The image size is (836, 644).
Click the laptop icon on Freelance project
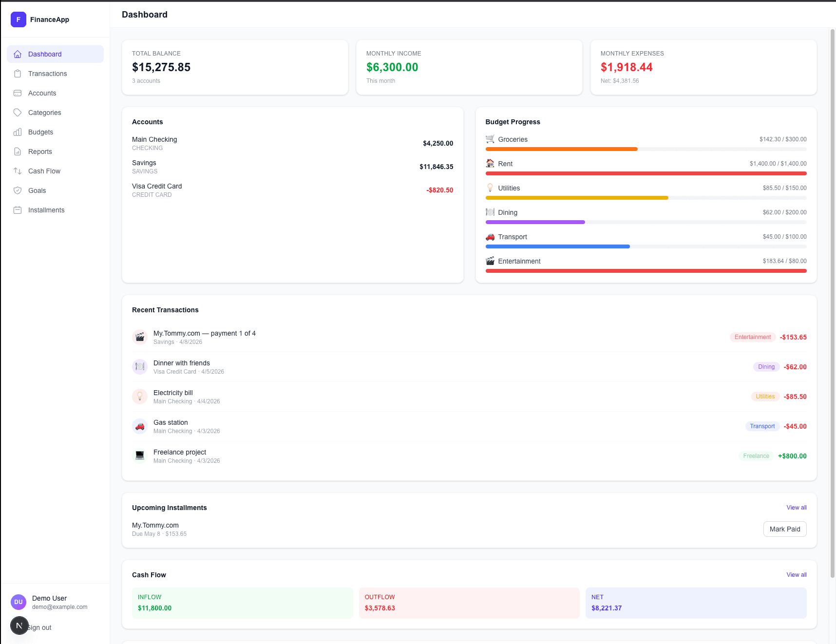(140, 455)
